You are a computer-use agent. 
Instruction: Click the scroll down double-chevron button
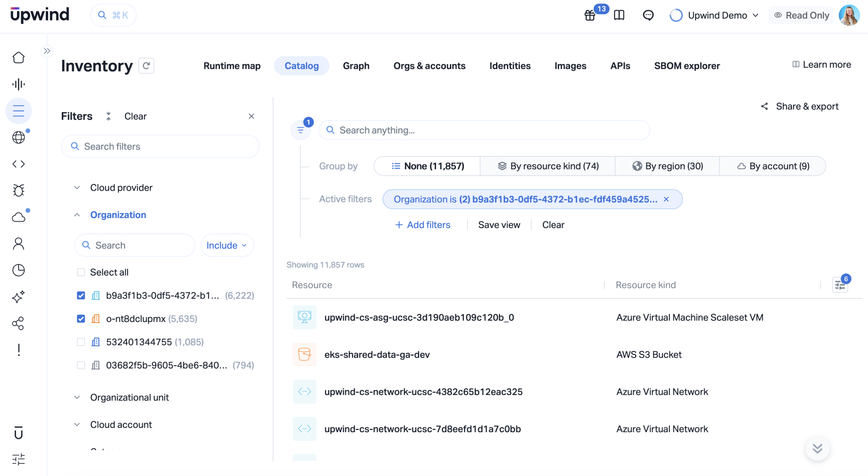(x=817, y=449)
